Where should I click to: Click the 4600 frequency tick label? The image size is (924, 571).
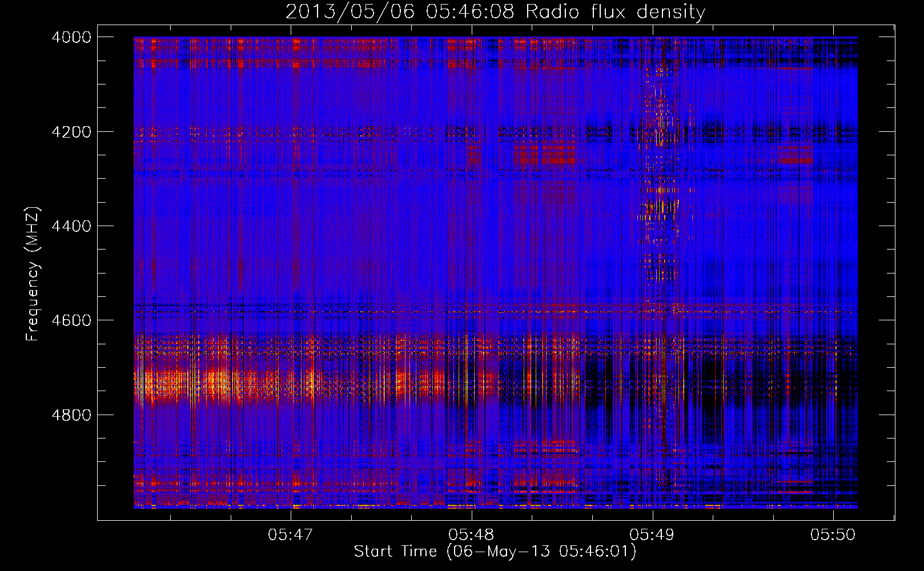71,320
